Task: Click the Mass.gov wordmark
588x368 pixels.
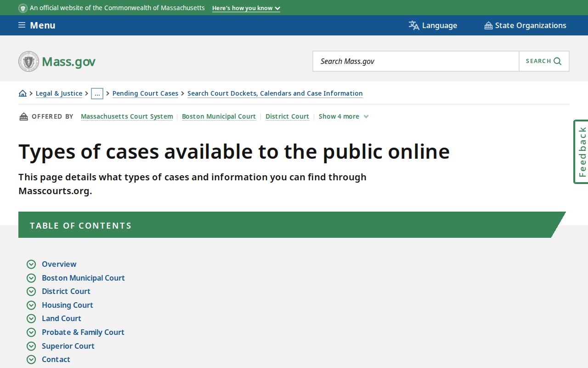Action: [68, 62]
